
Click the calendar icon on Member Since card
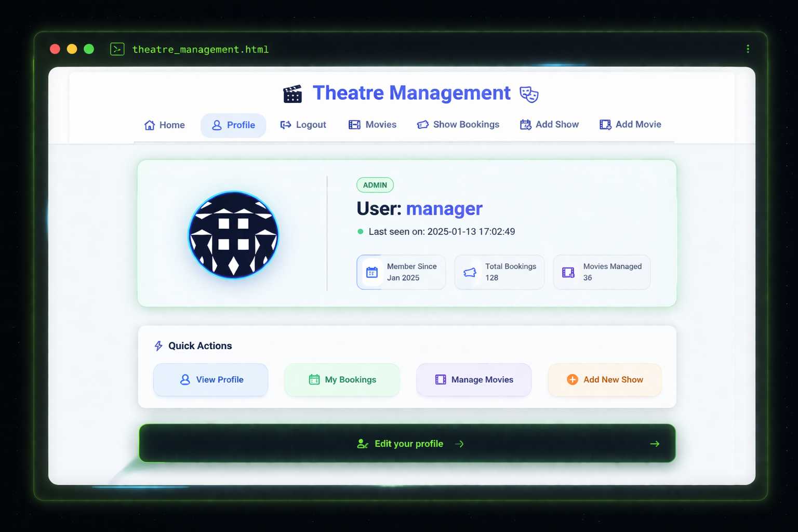(x=371, y=272)
